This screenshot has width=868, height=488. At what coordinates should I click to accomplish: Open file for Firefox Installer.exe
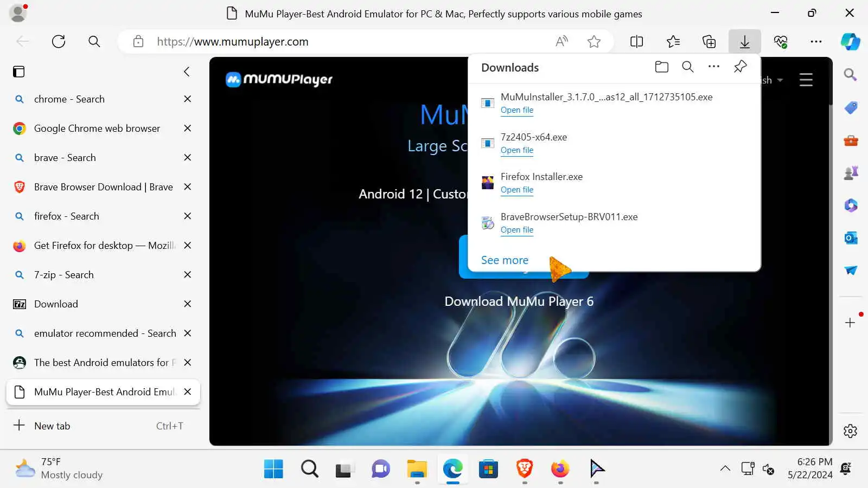[x=517, y=190]
